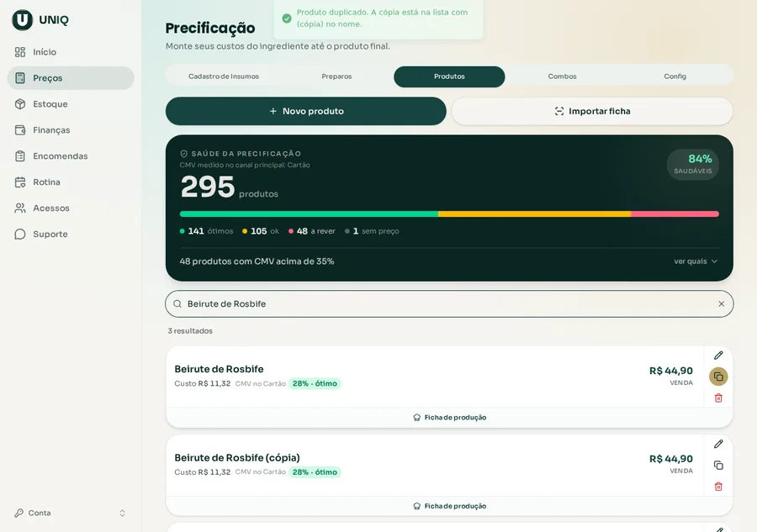Viewport: 757px width, 532px height.
Task: Switch to Cadastro de Insumos tab
Action: point(224,76)
